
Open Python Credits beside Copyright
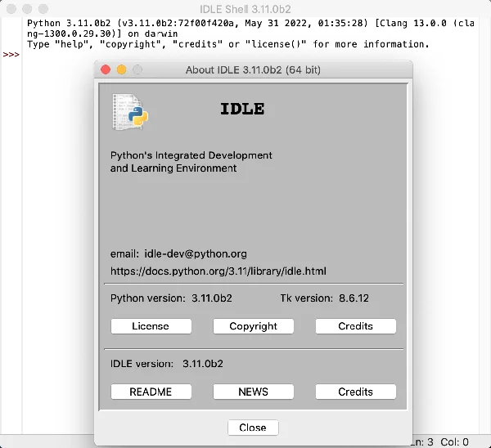[356, 326]
